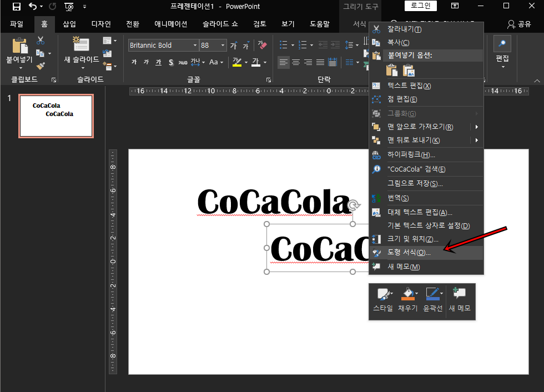544x392 pixels.
Task: Increase font size with larger 가 icon
Action: point(234,46)
